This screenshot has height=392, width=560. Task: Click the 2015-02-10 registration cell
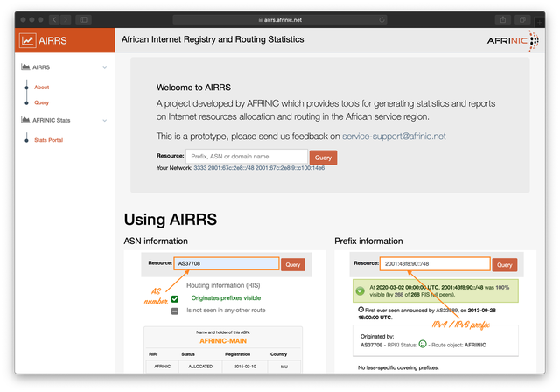245,367
